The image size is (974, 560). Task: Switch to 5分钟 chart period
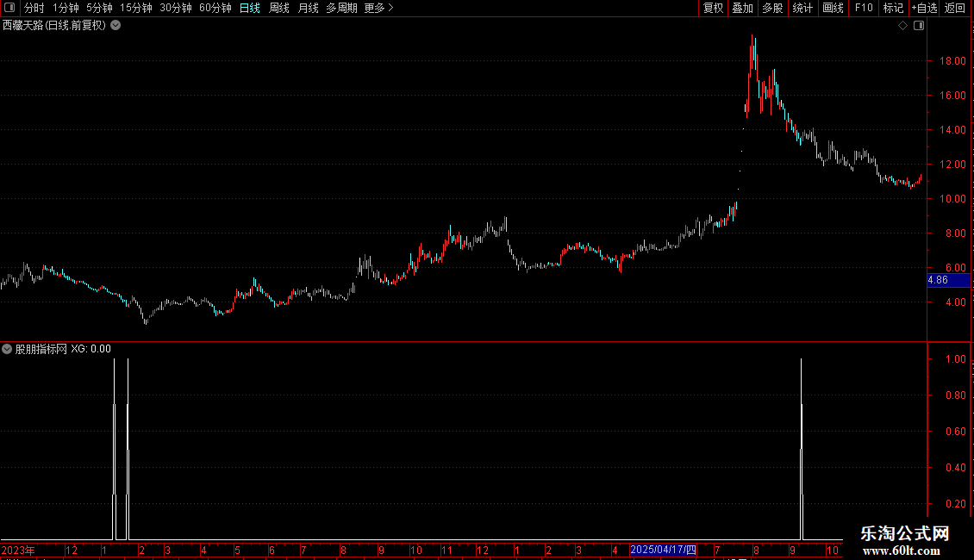coord(99,8)
